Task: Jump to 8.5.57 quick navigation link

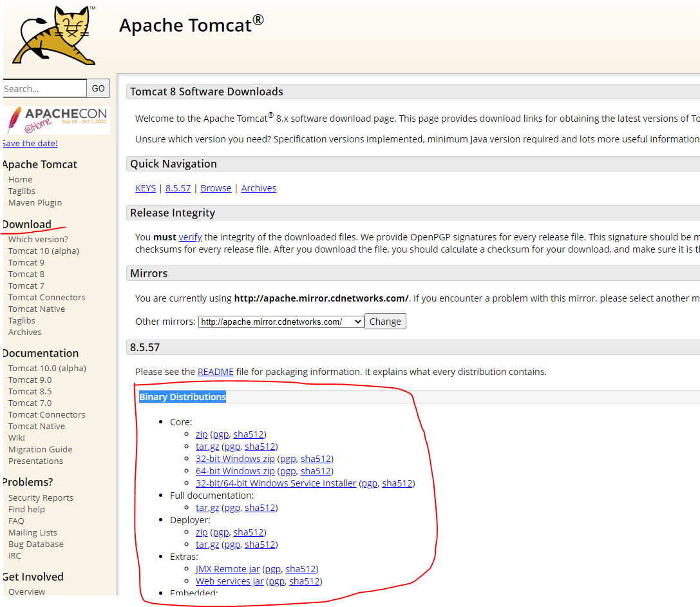Action: (178, 188)
